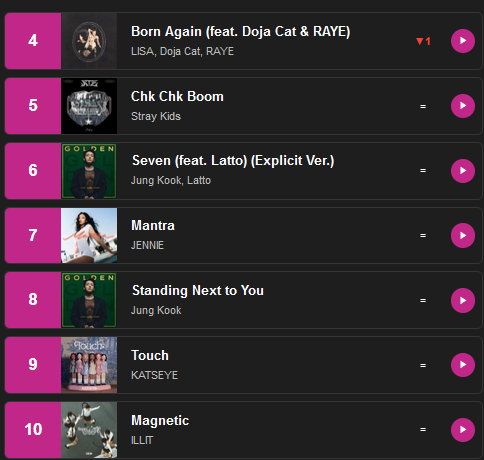Open KATSEYE artist name link

[x=154, y=375]
